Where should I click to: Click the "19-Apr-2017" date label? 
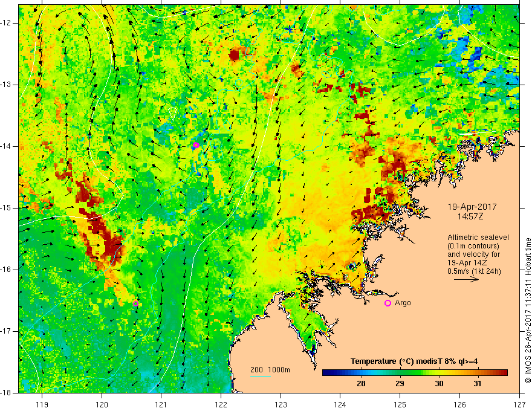pos(472,207)
